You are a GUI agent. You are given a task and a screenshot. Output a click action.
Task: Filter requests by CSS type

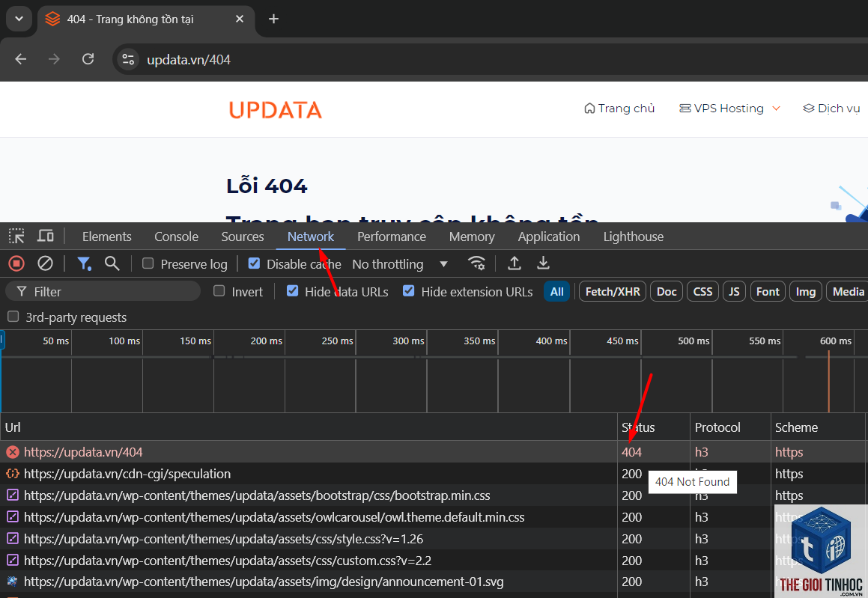pyautogui.click(x=703, y=292)
